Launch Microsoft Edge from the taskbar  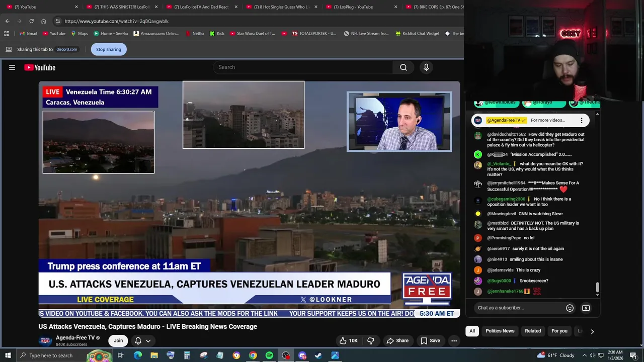[137, 355]
